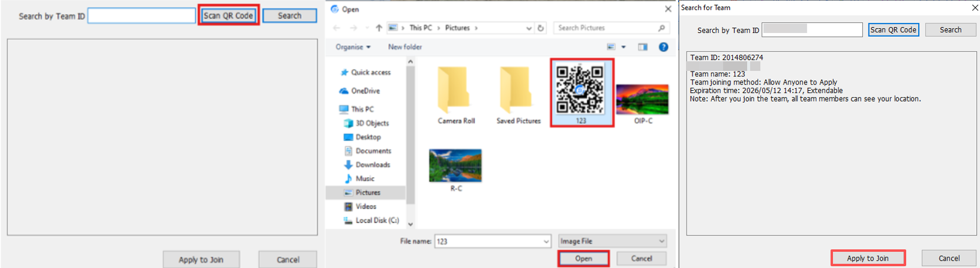Click Search in Search for Team window
980x268 pixels.
tap(950, 29)
